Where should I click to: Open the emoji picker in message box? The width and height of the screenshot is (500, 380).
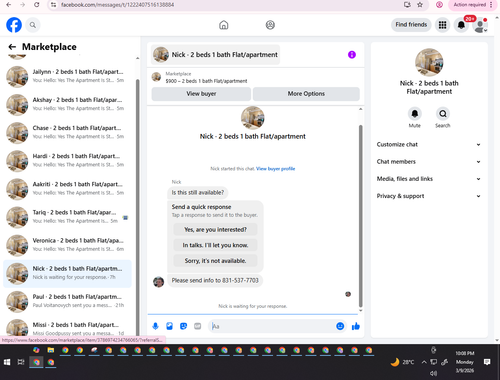point(340,326)
